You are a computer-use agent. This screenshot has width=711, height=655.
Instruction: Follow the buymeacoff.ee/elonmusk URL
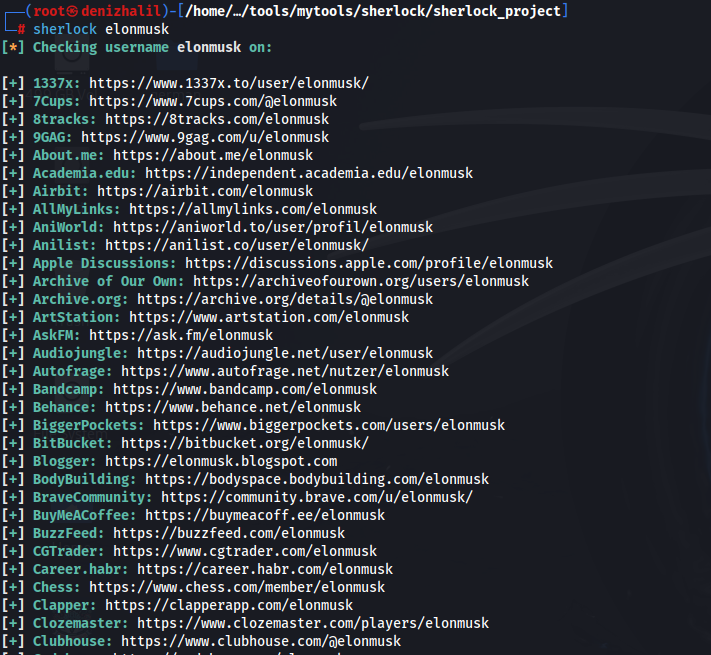coord(265,515)
